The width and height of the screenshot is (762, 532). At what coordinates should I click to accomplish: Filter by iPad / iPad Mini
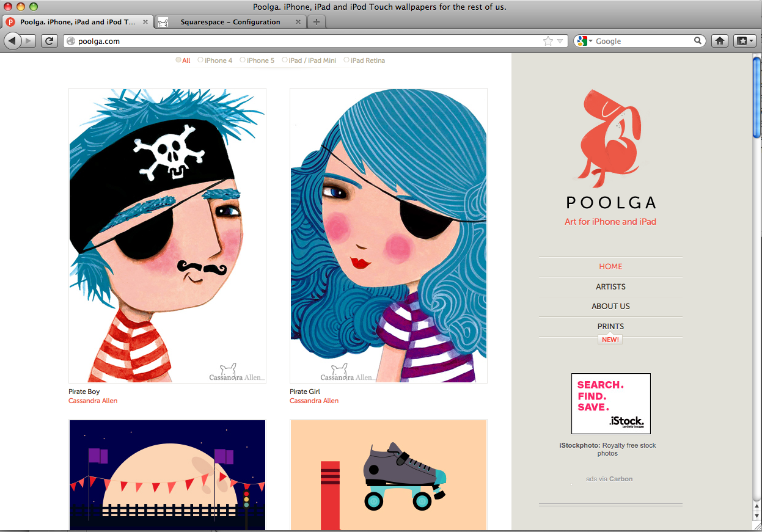(x=309, y=60)
